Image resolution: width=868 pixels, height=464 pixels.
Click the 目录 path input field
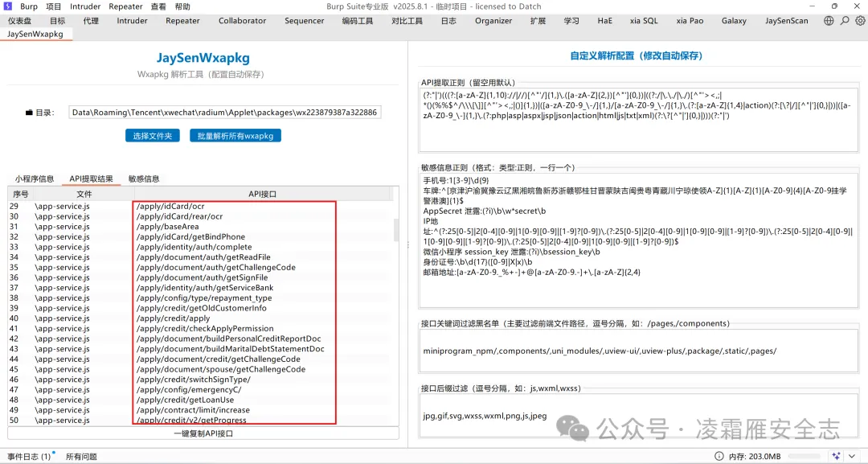pos(225,113)
